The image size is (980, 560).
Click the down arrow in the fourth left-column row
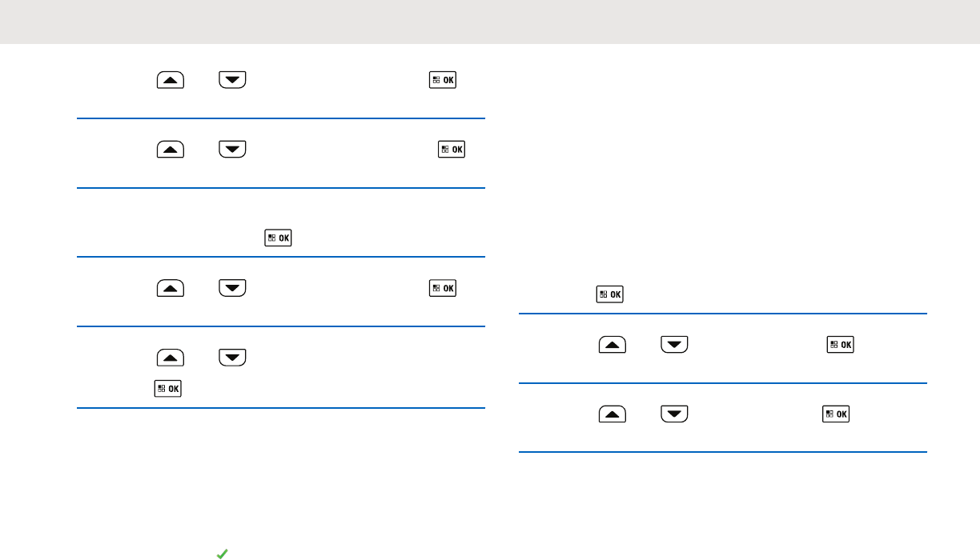232,287
